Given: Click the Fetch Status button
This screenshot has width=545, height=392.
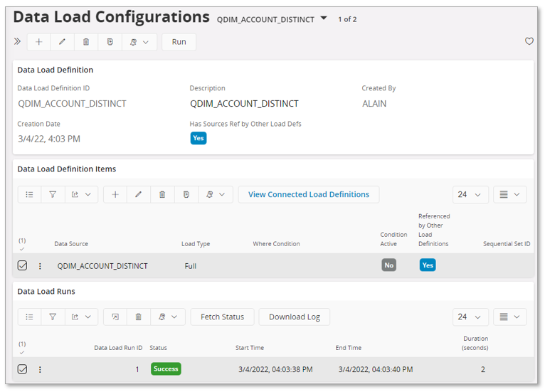Looking at the screenshot, I should [222, 317].
